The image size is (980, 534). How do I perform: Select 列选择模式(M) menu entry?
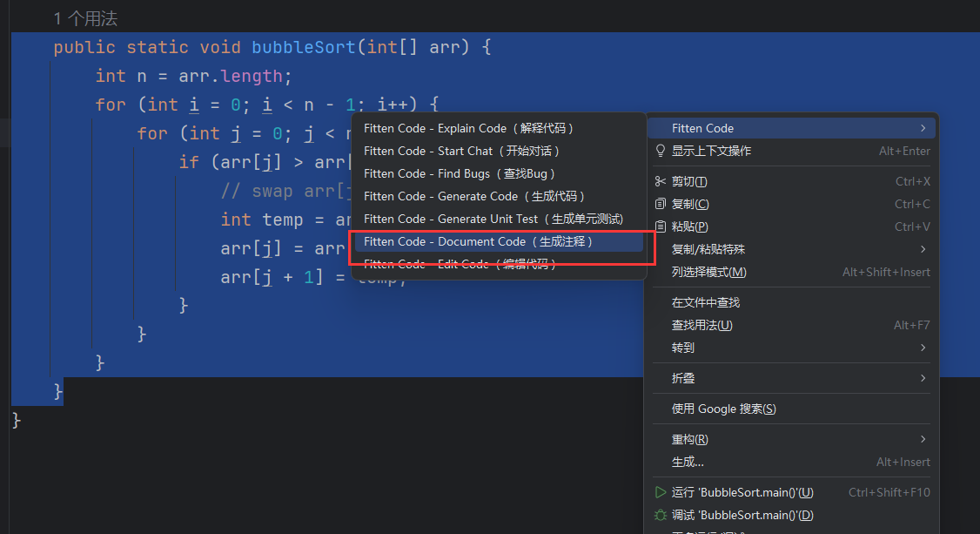click(791, 272)
